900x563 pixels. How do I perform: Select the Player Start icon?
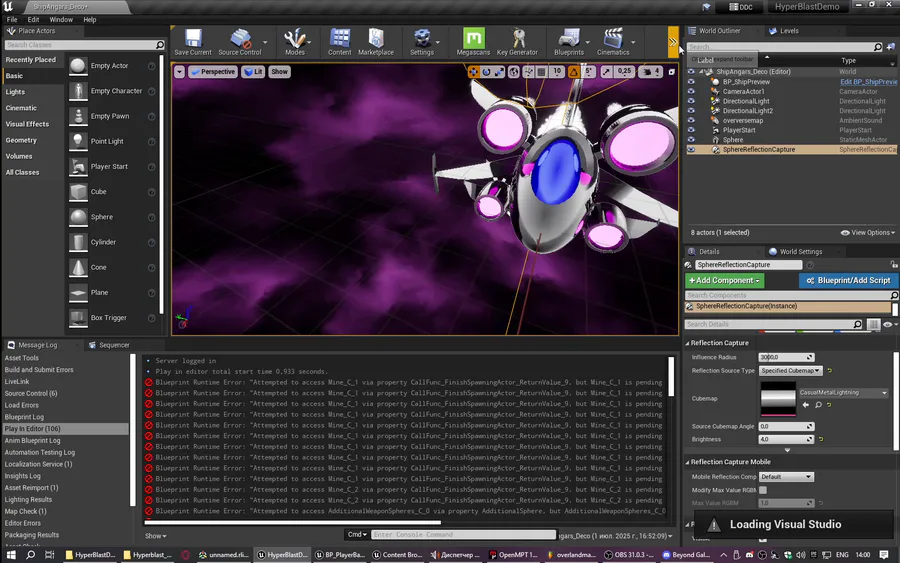point(78,166)
